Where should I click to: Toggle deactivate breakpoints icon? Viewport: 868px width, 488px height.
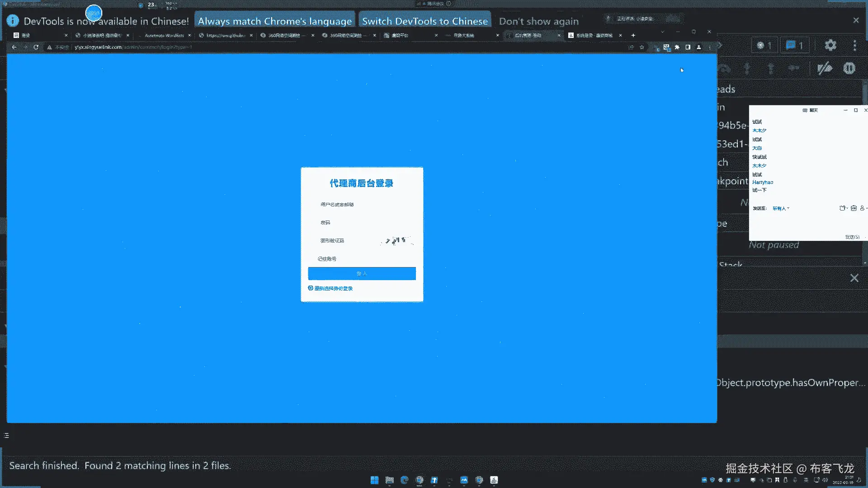click(x=825, y=68)
